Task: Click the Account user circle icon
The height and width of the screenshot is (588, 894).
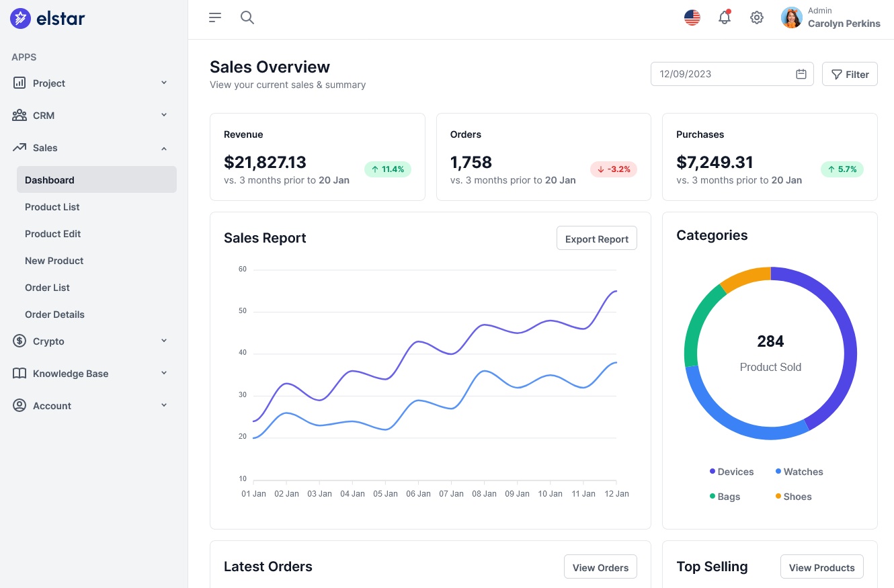Action: (x=19, y=405)
